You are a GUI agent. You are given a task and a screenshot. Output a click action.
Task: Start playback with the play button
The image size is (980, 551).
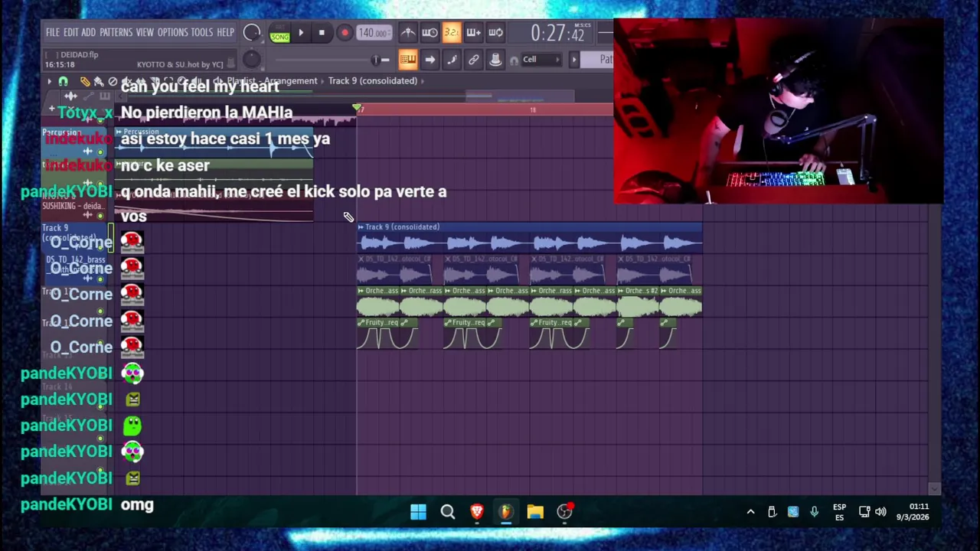point(301,33)
